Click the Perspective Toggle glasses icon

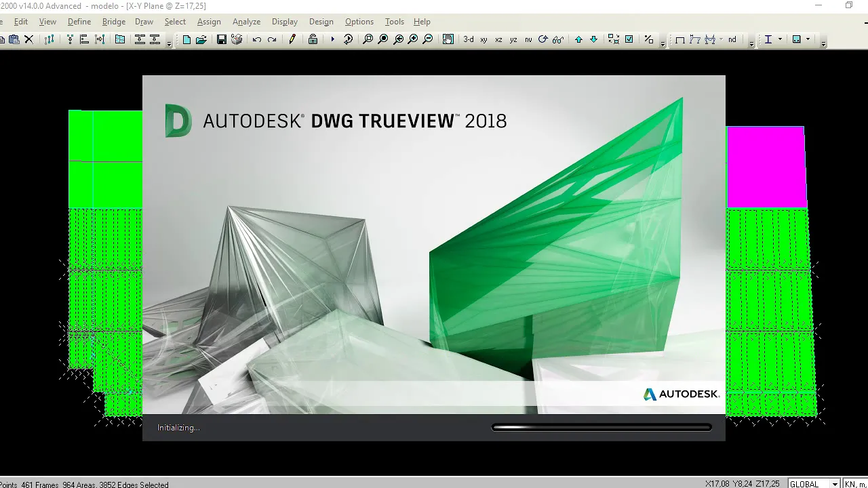click(x=557, y=39)
